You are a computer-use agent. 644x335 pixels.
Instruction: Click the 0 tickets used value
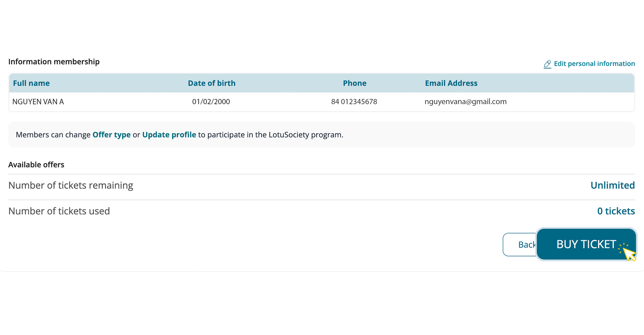[616, 211]
